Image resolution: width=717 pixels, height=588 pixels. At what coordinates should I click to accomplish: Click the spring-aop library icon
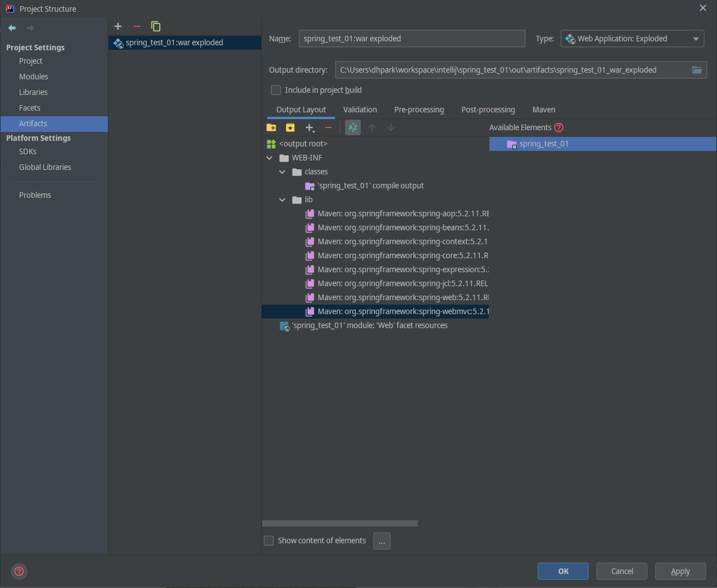click(310, 214)
